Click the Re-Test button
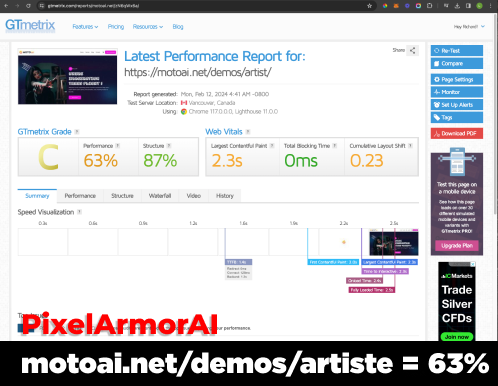The height and width of the screenshot is (386, 498). point(457,51)
